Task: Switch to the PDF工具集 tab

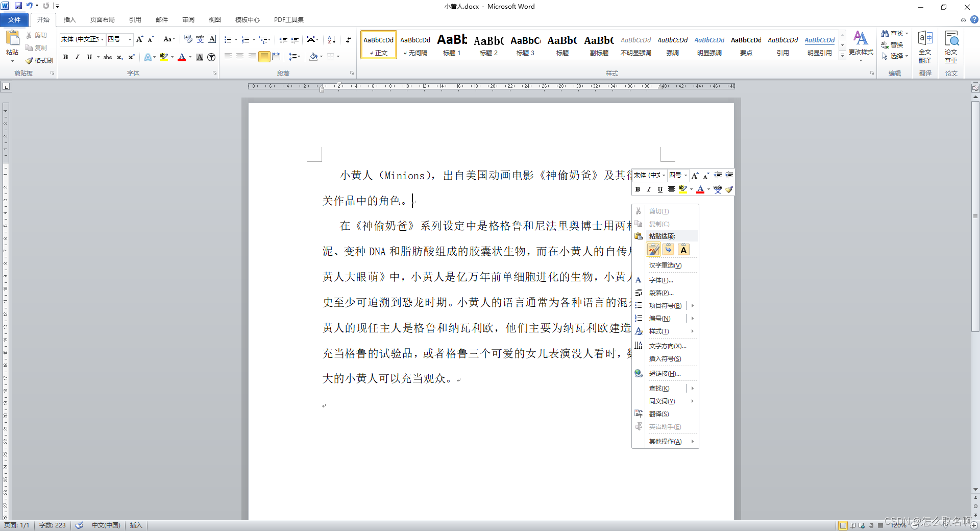Action: (289, 20)
